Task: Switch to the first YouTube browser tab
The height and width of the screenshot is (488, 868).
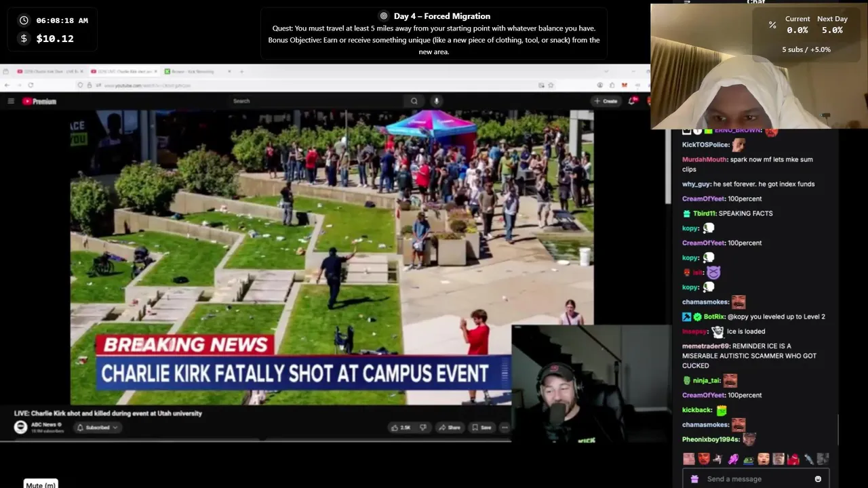Action: click(49, 71)
